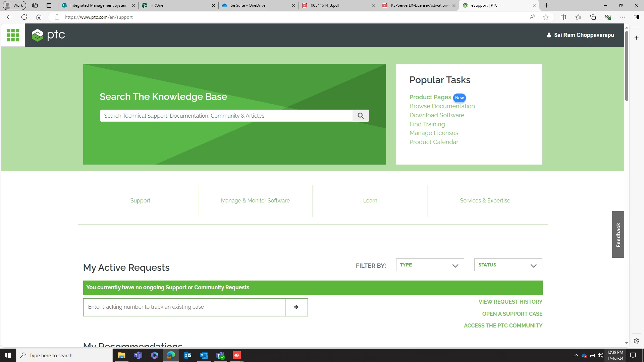The image size is (644, 362).
Task: Open the Feedback side tab
Action: pyautogui.click(x=618, y=235)
